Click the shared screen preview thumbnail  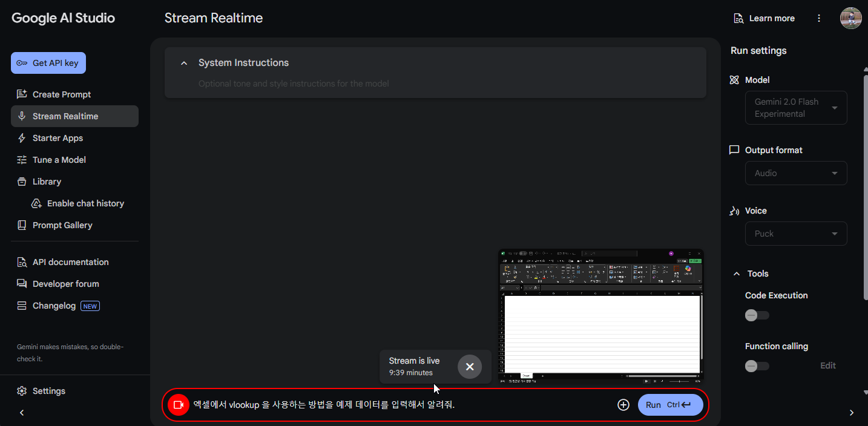pyautogui.click(x=601, y=316)
